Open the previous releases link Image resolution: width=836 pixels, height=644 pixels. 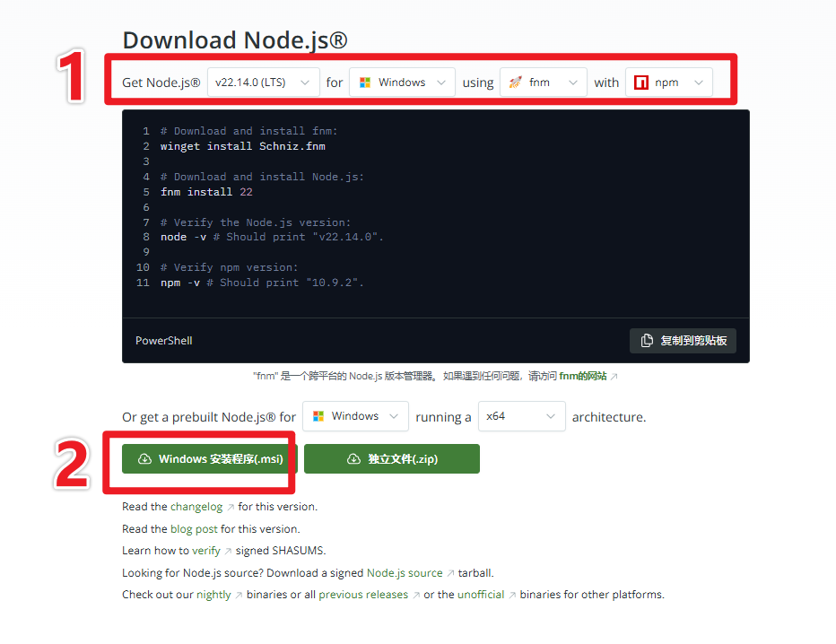[x=363, y=595]
